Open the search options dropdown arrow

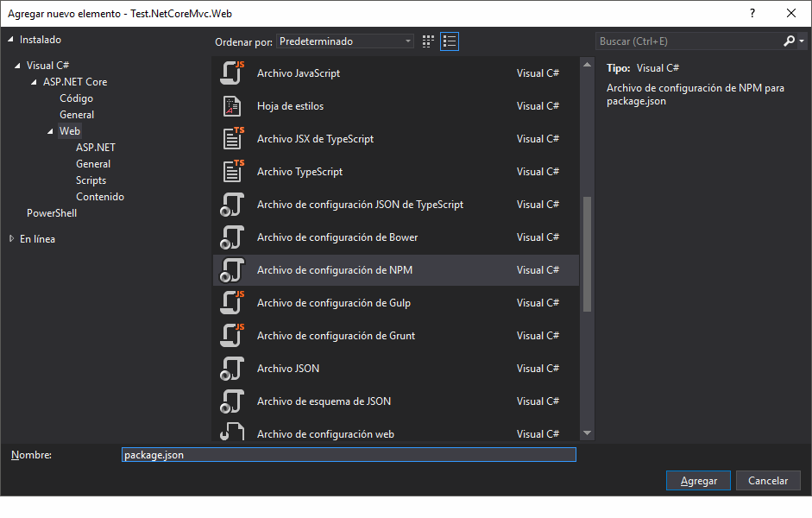click(x=802, y=41)
